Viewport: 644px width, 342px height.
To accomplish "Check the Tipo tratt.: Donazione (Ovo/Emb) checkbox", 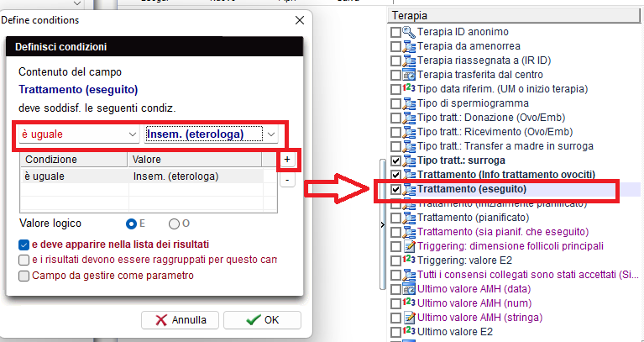I will [395, 118].
